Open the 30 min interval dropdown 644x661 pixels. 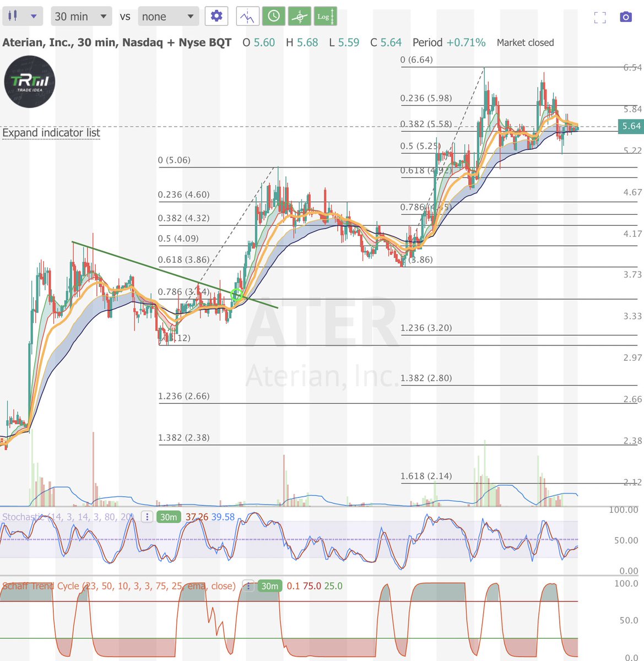tap(81, 16)
